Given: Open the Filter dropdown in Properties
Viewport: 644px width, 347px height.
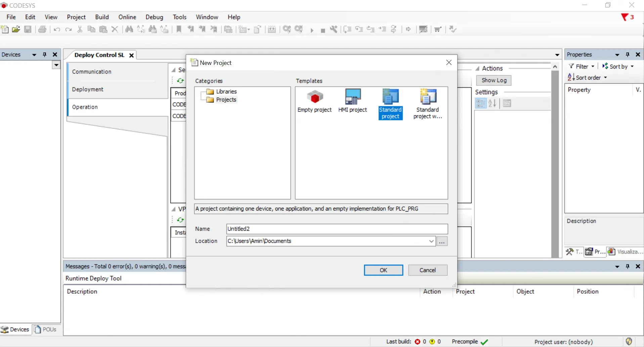Looking at the screenshot, I should tap(582, 66).
